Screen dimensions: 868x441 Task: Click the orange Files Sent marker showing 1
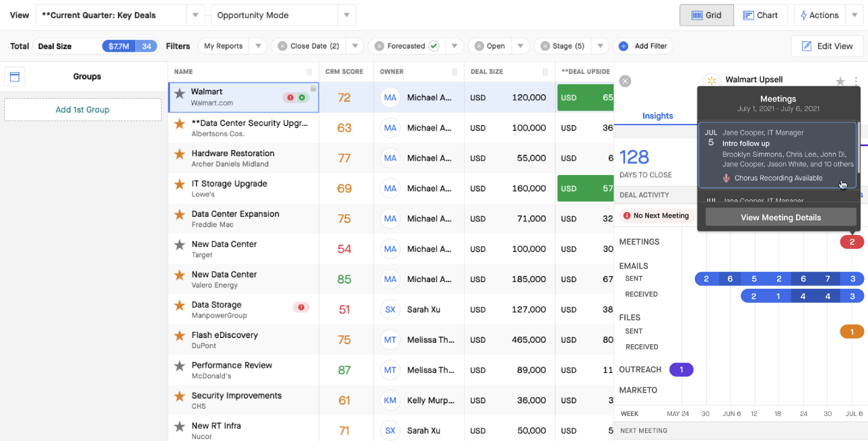pyautogui.click(x=852, y=331)
